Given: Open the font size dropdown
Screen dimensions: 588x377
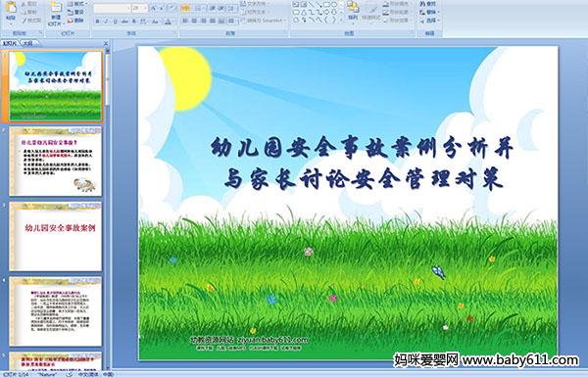Looking at the screenshot, I should click(x=139, y=8).
